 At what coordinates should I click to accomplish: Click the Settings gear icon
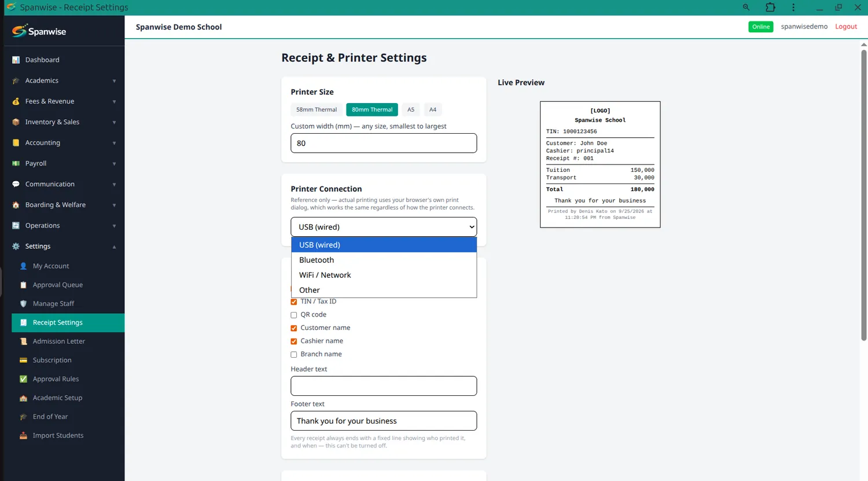pos(16,247)
